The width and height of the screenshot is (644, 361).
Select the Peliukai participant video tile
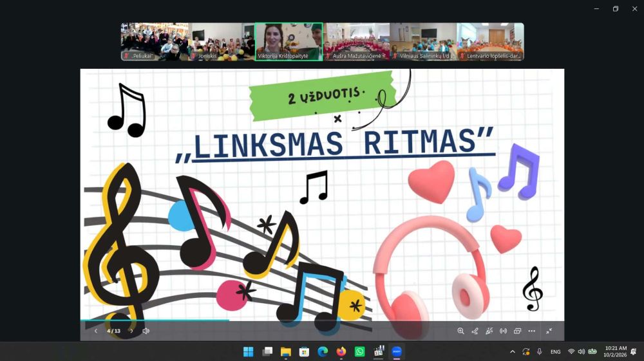(x=155, y=41)
